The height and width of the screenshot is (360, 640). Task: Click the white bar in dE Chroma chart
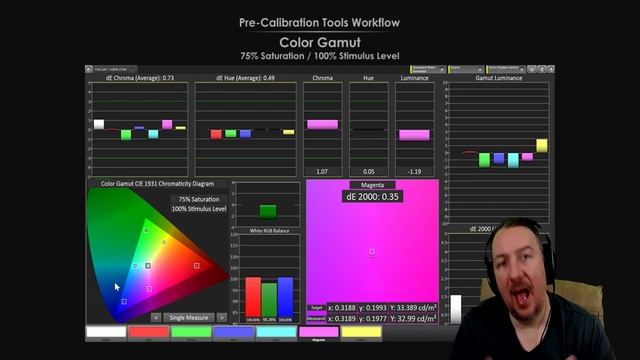(99, 124)
